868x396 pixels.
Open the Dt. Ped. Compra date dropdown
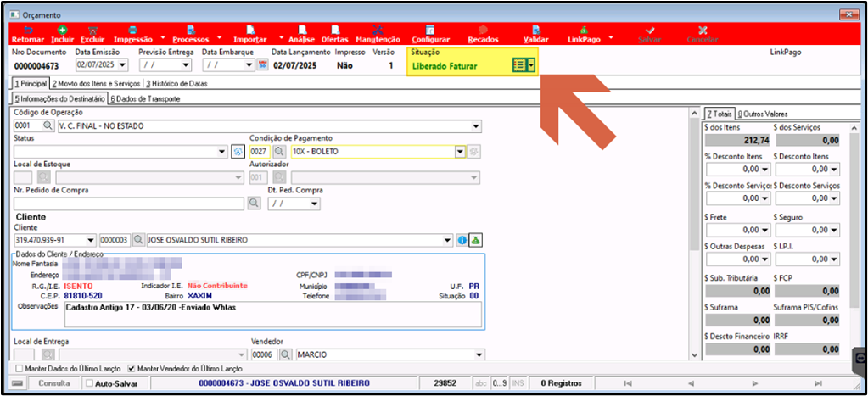pos(315,204)
